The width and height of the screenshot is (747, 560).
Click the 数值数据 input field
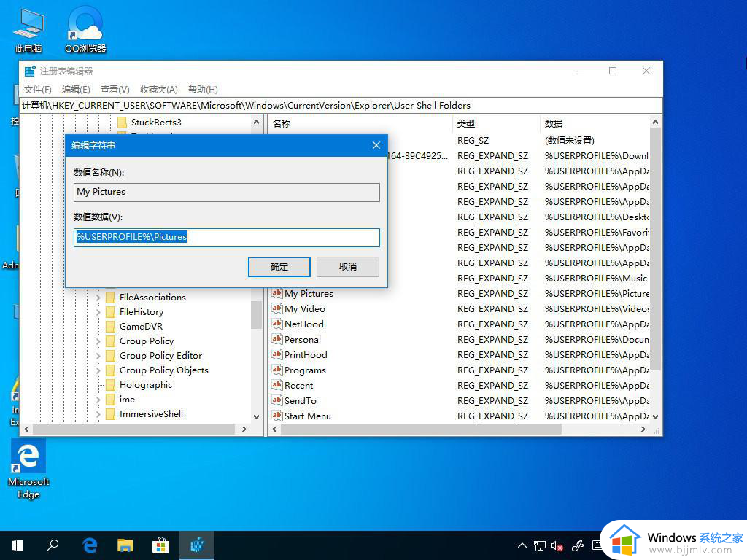click(x=227, y=237)
